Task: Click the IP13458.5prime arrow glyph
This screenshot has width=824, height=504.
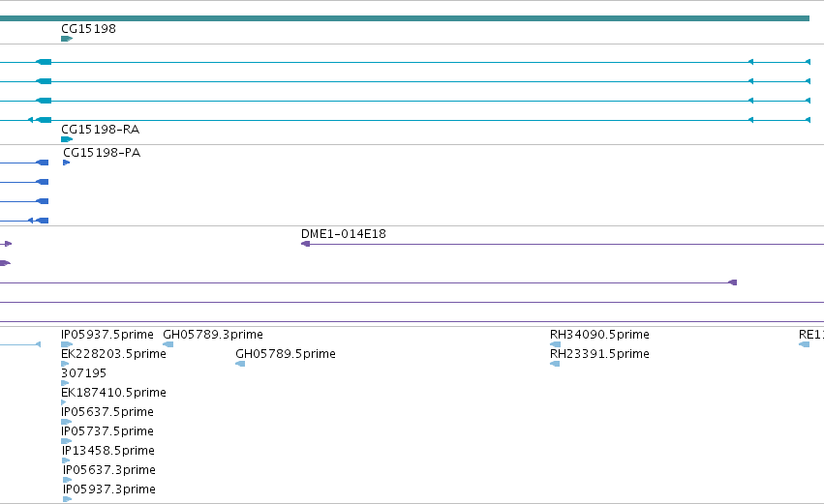Action: [x=66, y=460]
